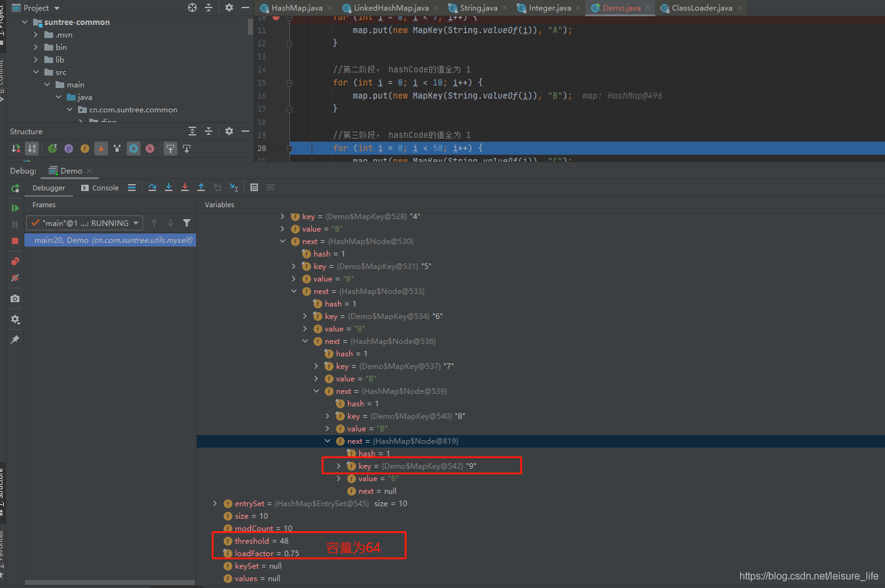Switch to Debugger tab
This screenshot has width=885, height=588.
point(49,188)
